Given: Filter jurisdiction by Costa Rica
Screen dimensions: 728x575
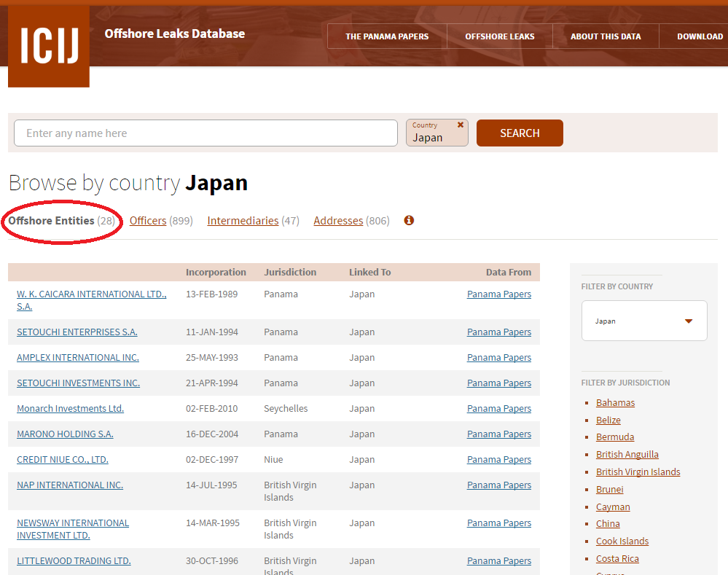Looking at the screenshot, I should click(617, 559).
